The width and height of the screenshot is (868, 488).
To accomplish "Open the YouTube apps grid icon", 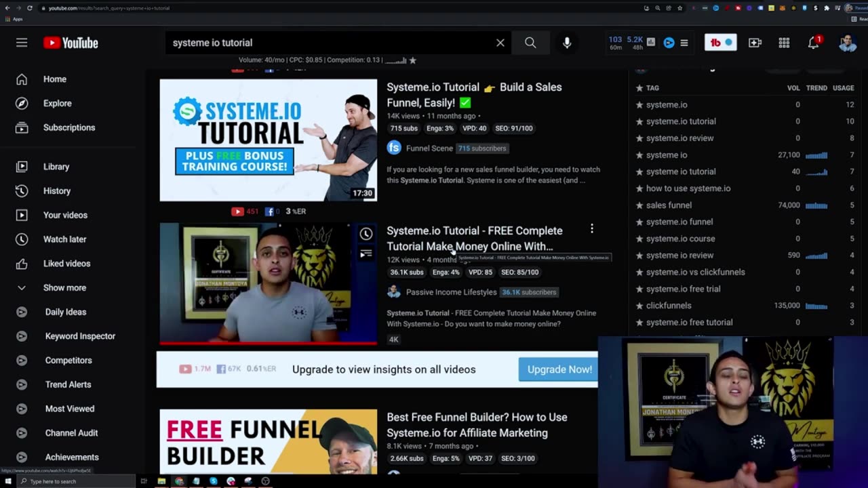I will pos(784,43).
